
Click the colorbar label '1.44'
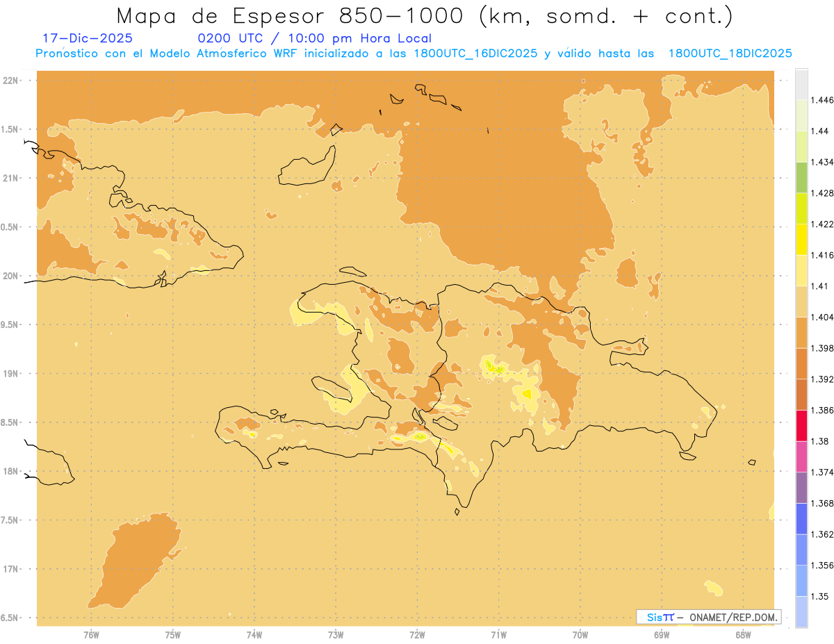[819, 131]
